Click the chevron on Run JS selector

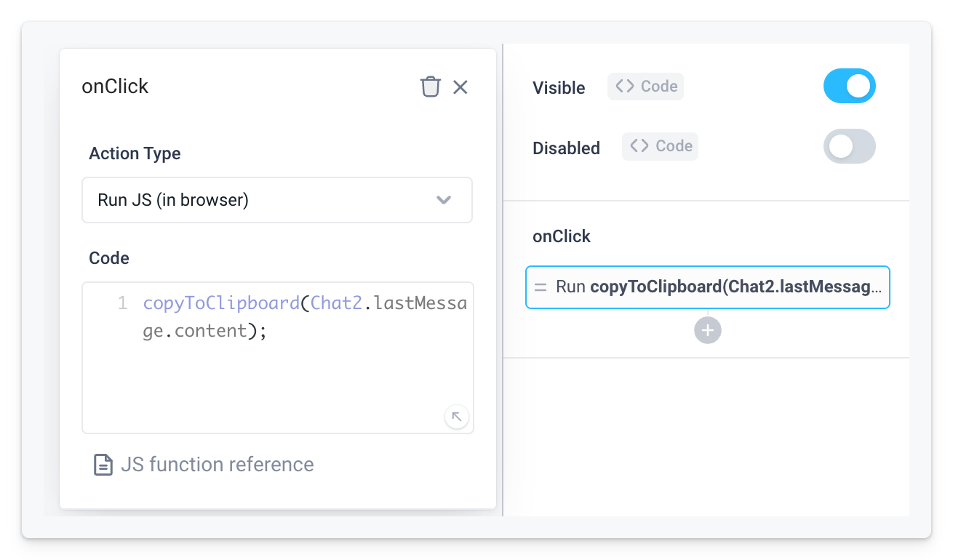pos(444,200)
